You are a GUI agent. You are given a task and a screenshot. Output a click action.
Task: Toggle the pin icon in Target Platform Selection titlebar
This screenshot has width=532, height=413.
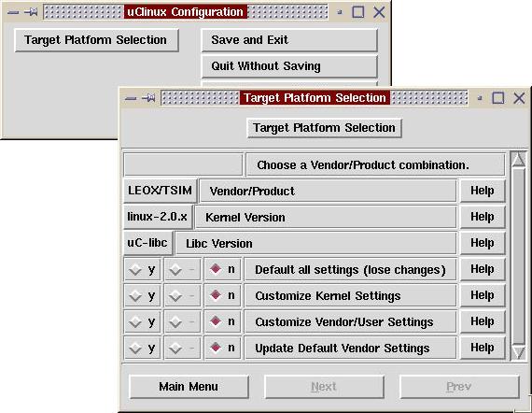(x=148, y=98)
